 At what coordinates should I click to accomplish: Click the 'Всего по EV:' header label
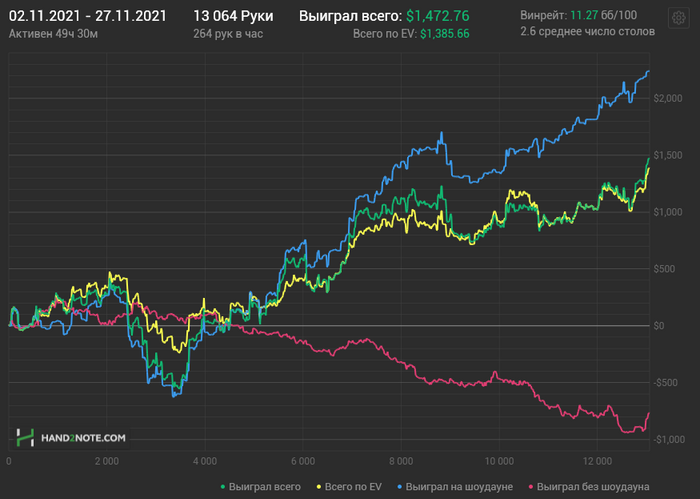pyautogui.click(x=385, y=34)
